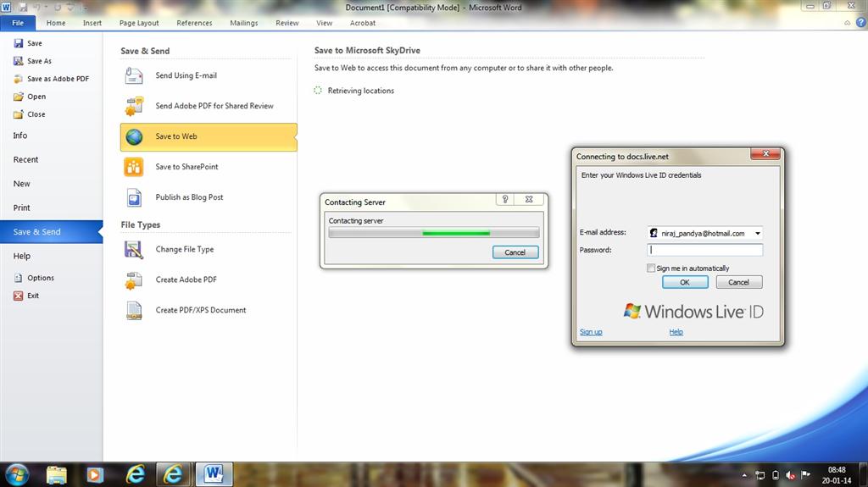The height and width of the screenshot is (487, 868).
Task: Click the Publish as Blog Post icon
Action: 133,197
